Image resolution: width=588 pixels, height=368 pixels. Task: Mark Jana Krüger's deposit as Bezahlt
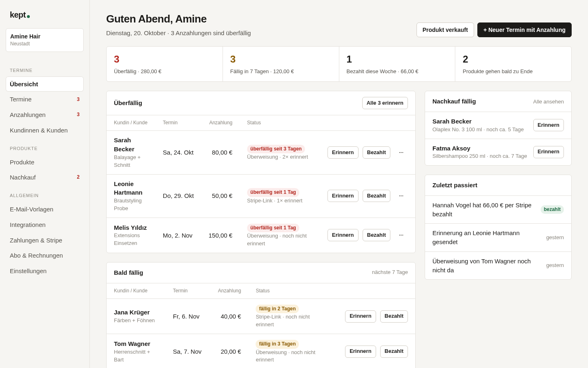tap(394, 316)
